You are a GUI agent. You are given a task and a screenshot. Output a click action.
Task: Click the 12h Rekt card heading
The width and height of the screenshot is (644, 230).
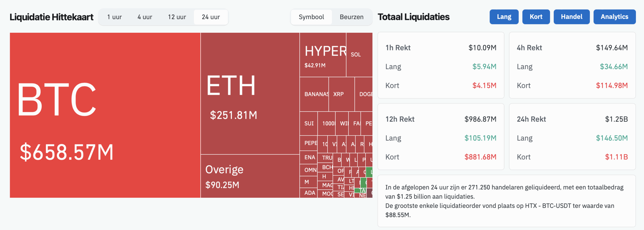click(x=400, y=119)
